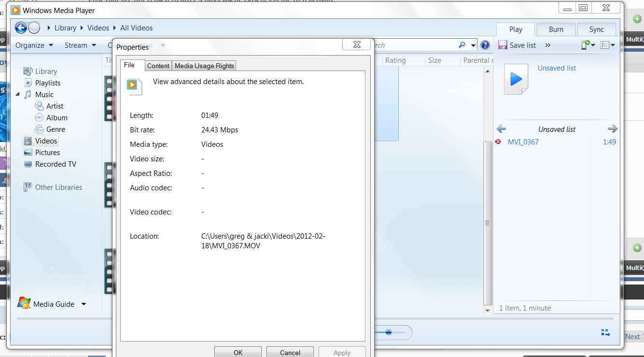644x357 pixels.
Task: Click the Videos breadcrumb in address bar
Action: click(x=98, y=28)
